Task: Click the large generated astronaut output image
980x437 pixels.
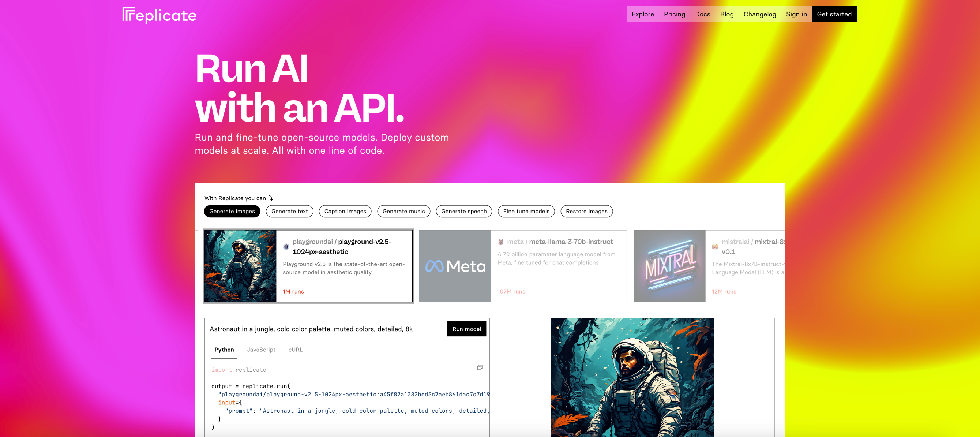Action: coord(632,377)
